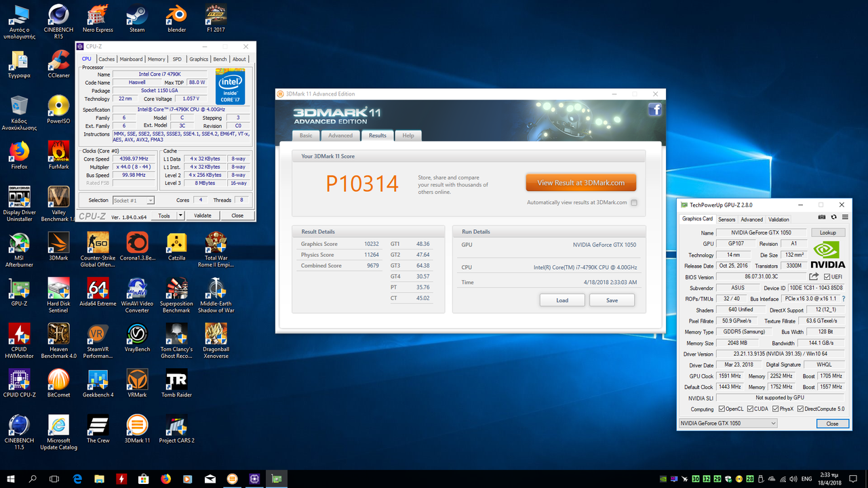868x488 pixels.
Task: Launch VRMark desktop shortcut
Action: 137,384
